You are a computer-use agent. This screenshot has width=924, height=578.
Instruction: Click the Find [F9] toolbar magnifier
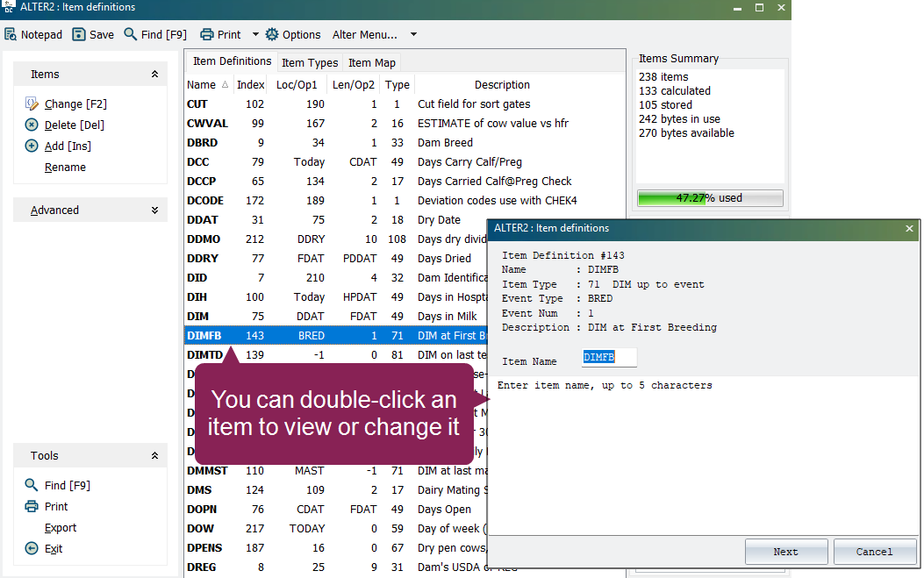pyautogui.click(x=131, y=34)
